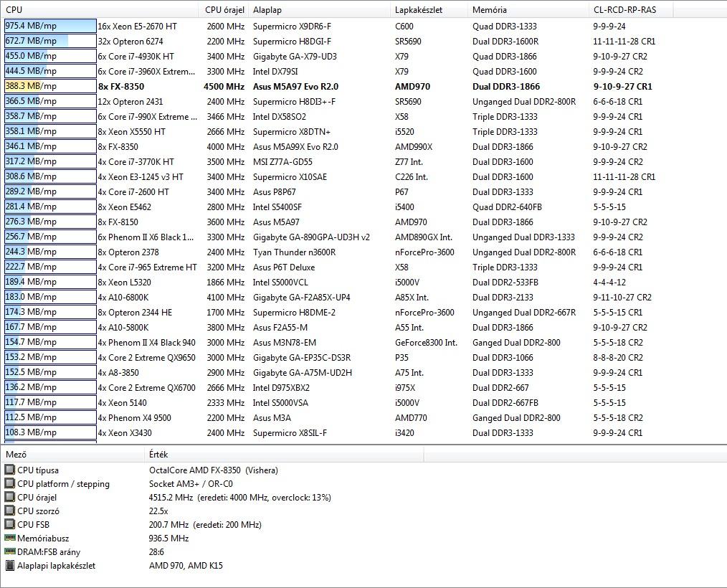
Task: Click the CPU órajel chip icon
Action: tap(9, 497)
